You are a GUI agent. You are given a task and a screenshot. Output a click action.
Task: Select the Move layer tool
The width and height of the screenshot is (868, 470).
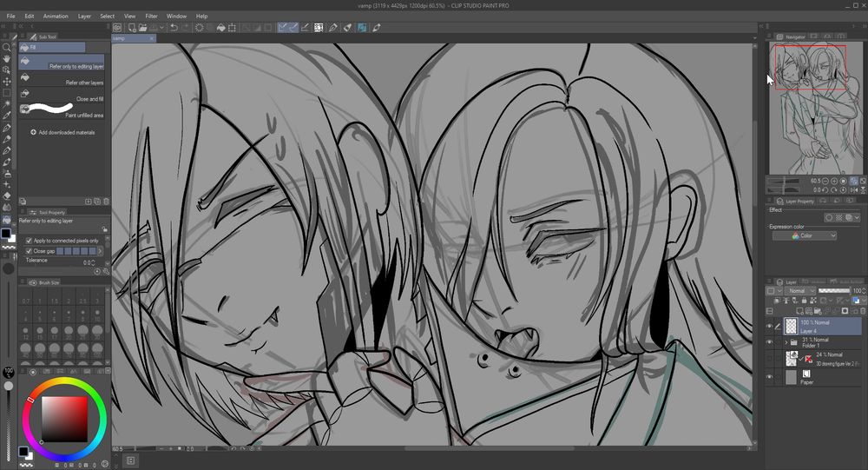(x=7, y=82)
